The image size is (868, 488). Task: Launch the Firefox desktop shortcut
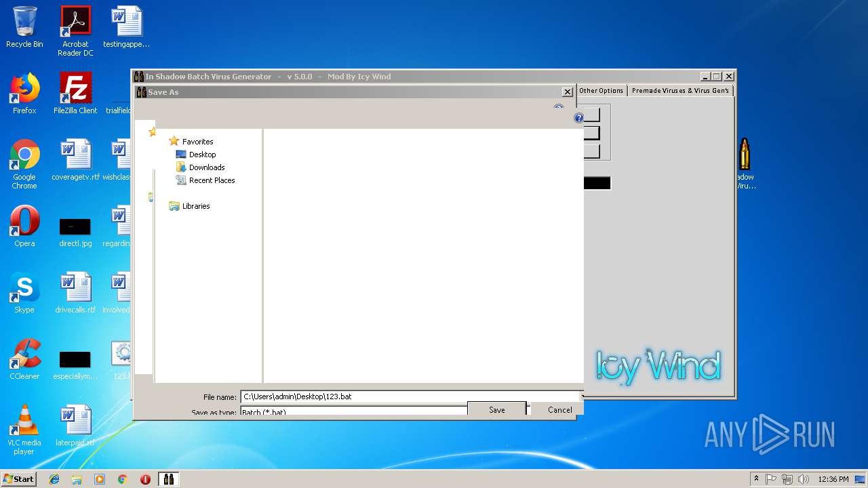point(24,93)
